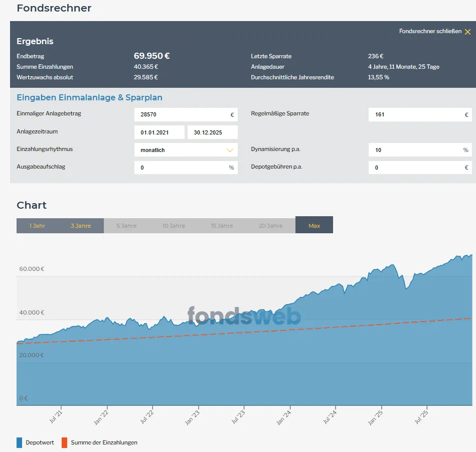476x452 pixels.
Task: Select the 1 Jahr chart range
Action: click(37, 226)
